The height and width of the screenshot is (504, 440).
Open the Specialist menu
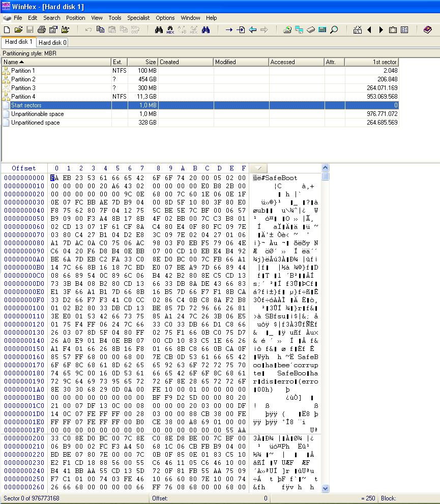[x=138, y=18]
